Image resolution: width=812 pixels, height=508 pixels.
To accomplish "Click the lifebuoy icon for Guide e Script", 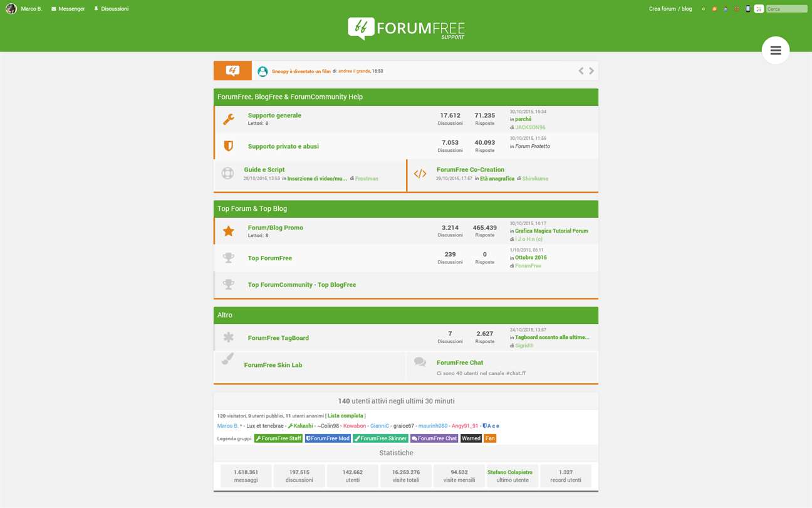I will (x=227, y=173).
